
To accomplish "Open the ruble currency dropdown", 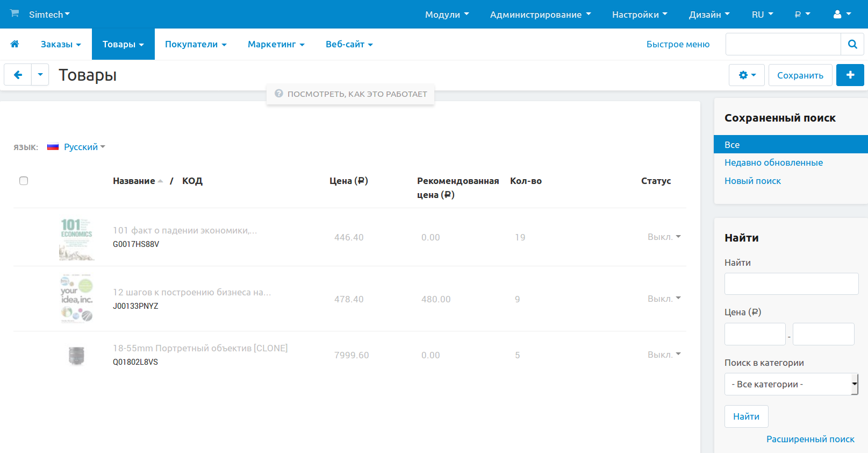I will click(802, 15).
